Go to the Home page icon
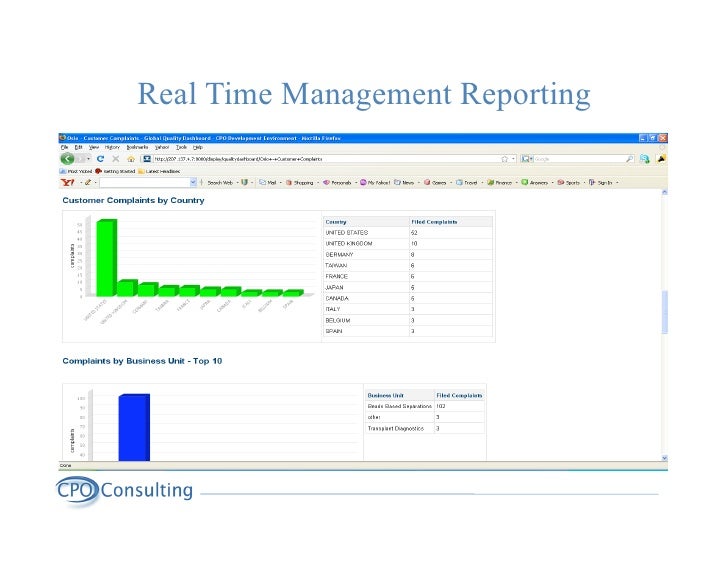The image size is (728, 563). click(131, 159)
